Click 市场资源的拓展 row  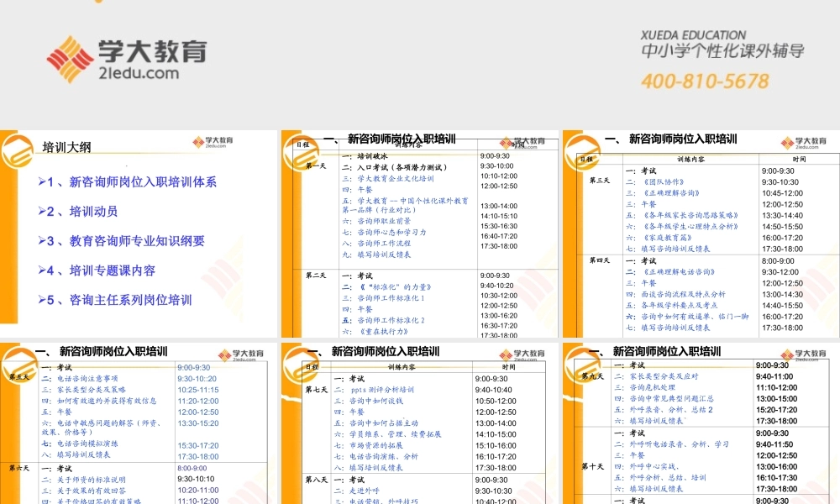click(x=369, y=445)
